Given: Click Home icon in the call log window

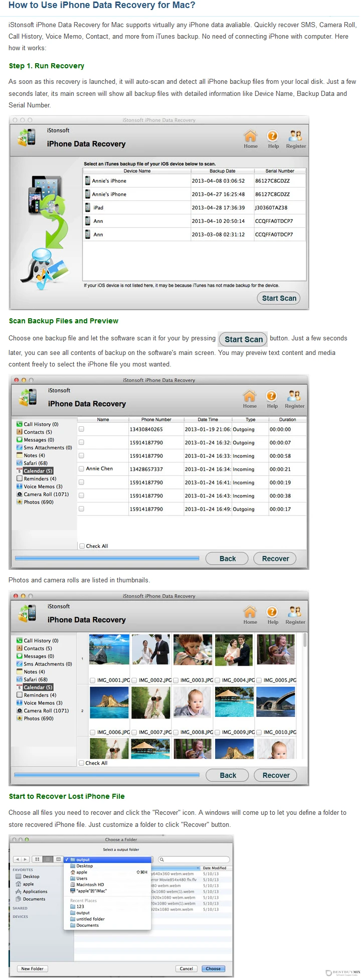Looking at the screenshot, I should click(250, 399).
